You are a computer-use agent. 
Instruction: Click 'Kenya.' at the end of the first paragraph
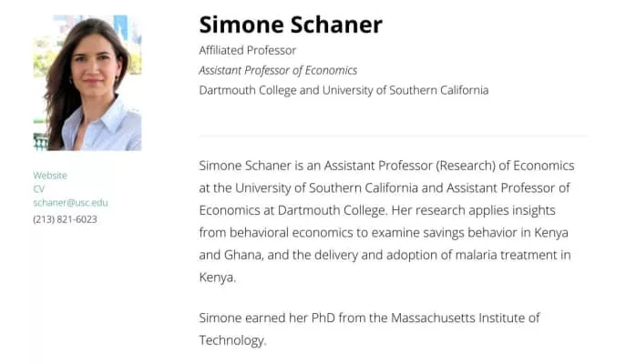tap(217, 277)
